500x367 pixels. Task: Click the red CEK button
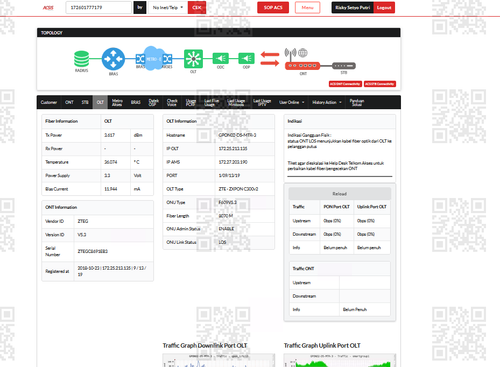pos(197,7)
